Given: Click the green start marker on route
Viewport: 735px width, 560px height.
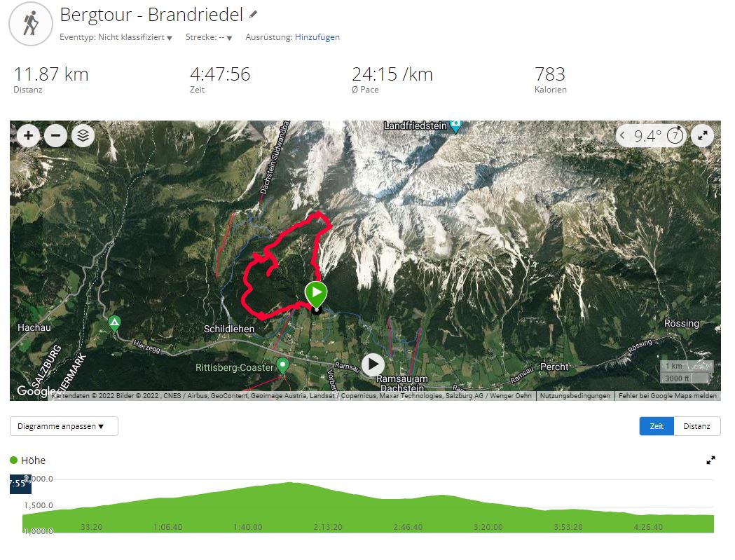Looking at the screenshot, I should [317, 293].
